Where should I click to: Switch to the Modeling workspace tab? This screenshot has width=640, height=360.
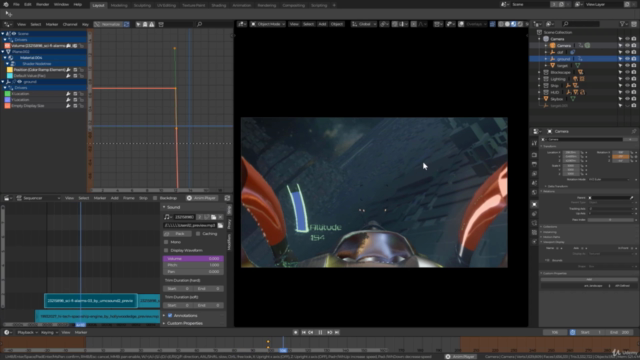[x=119, y=5]
